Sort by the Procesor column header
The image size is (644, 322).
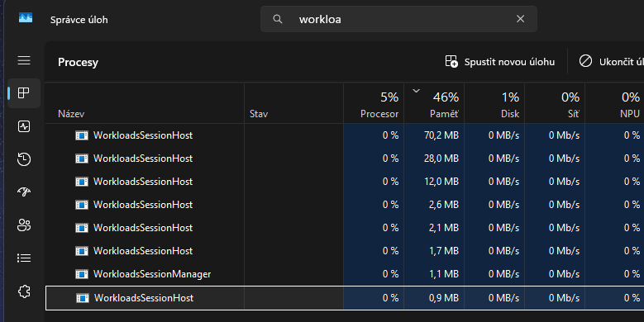pos(374,103)
